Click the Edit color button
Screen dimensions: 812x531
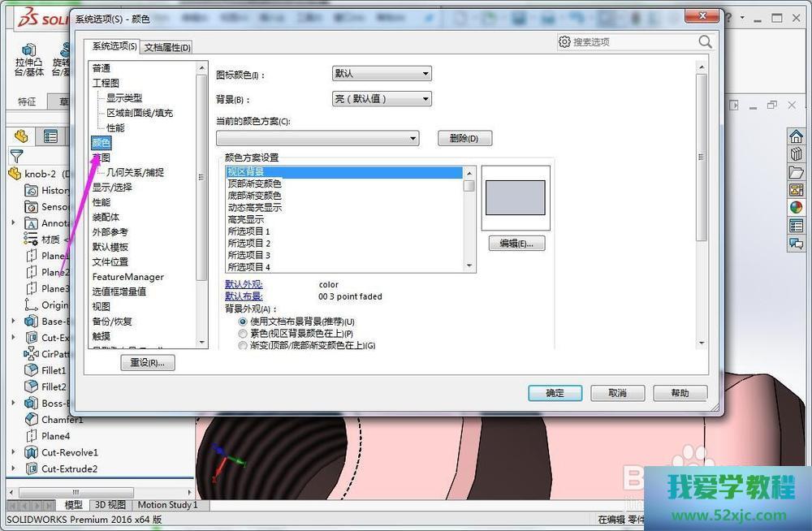[516, 244]
